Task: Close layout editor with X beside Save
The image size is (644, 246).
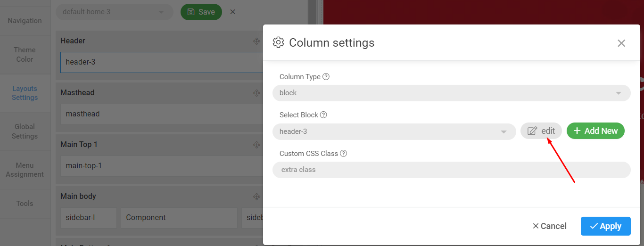Action: click(x=232, y=12)
